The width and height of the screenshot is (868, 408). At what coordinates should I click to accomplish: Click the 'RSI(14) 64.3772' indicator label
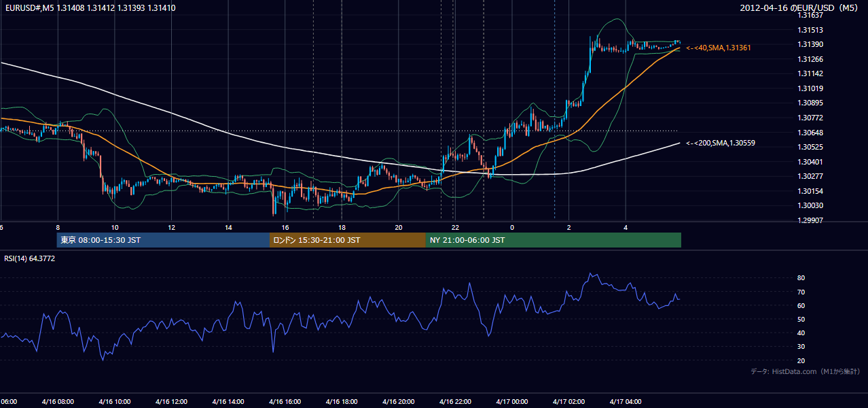click(30, 258)
